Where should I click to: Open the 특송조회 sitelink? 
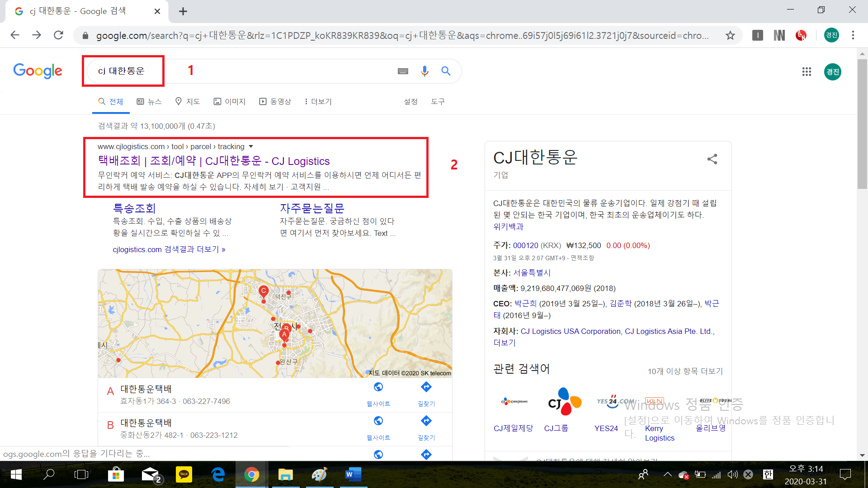point(134,208)
